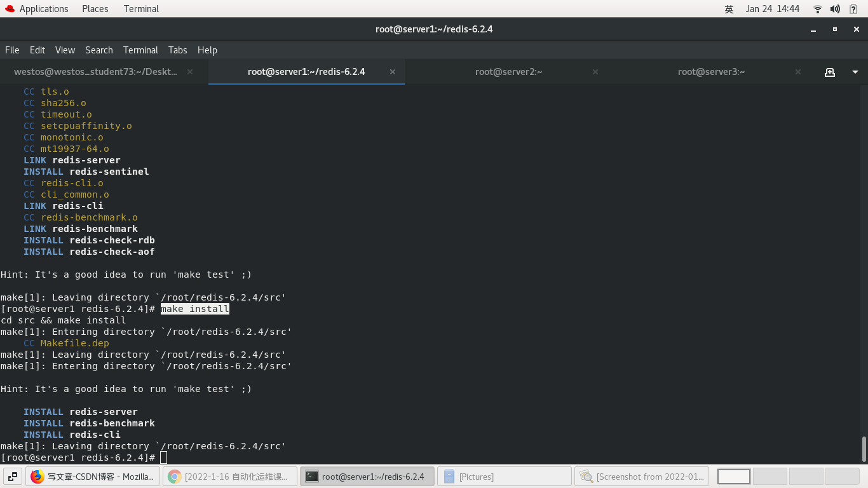Close the root@server2 tab

coord(595,72)
